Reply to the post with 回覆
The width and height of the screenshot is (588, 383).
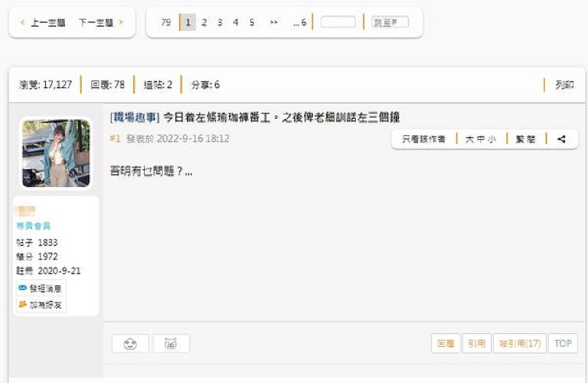445,343
